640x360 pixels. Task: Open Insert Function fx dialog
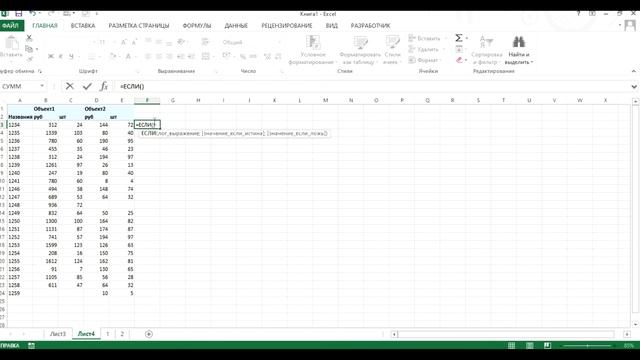coord(104,86)
